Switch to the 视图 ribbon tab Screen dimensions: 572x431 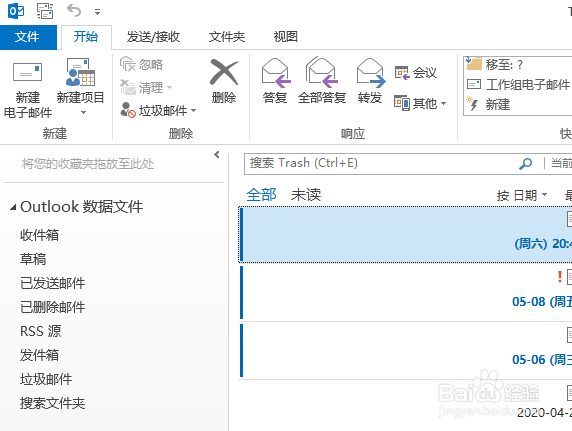(286, 37)
